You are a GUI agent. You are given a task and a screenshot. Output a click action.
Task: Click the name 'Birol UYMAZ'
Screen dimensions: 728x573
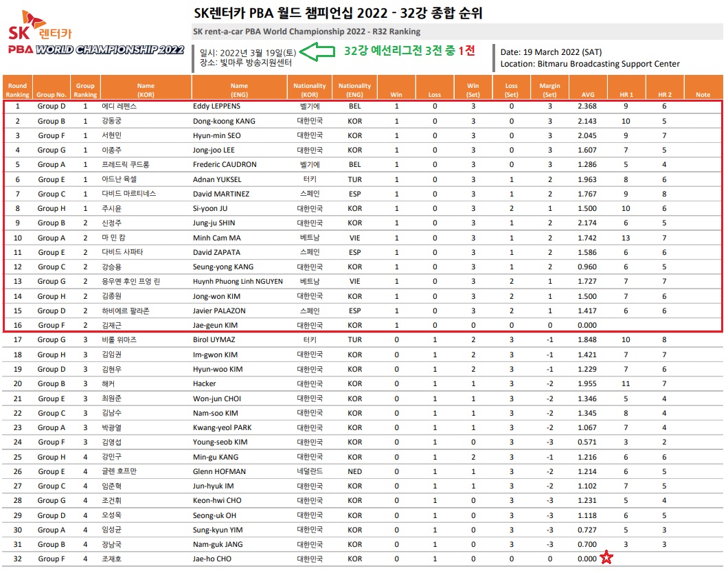tap(214, 340)
